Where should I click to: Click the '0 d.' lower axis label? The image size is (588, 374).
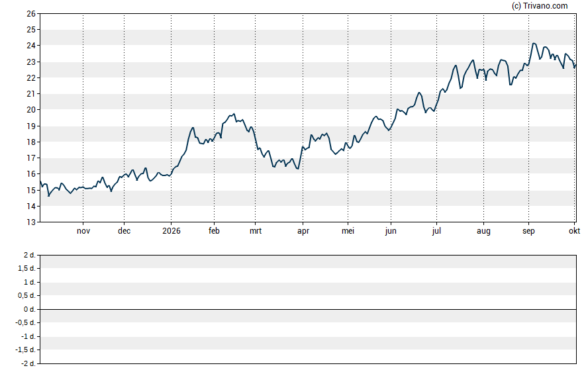coord(30,310)
